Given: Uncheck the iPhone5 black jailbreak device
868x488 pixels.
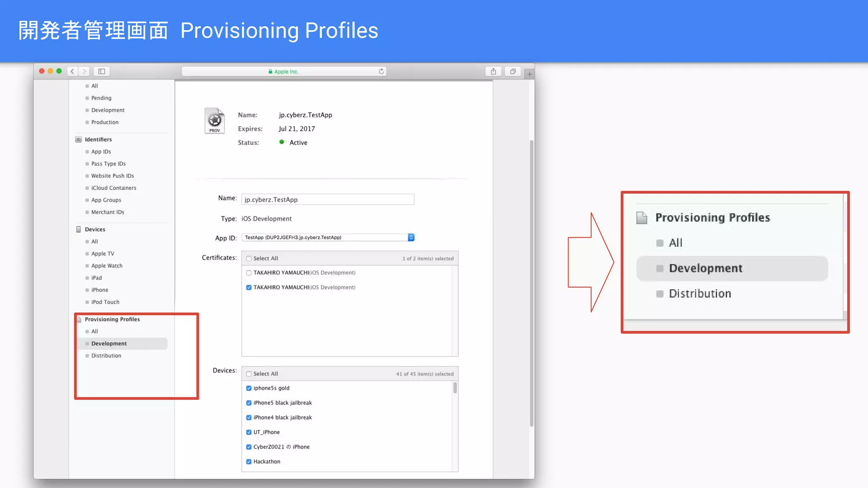Looking at the screenshot, I should point(249,403).
